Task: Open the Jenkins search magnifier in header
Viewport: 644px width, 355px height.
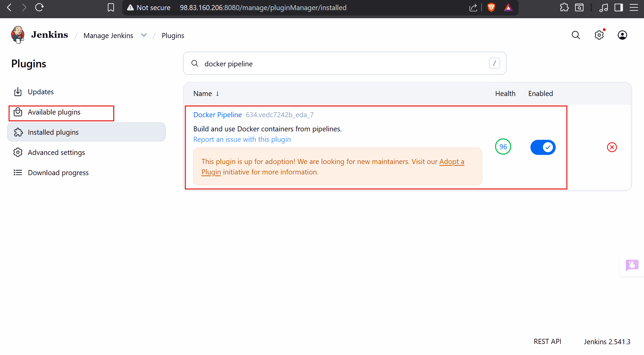Action: [576, 35]
